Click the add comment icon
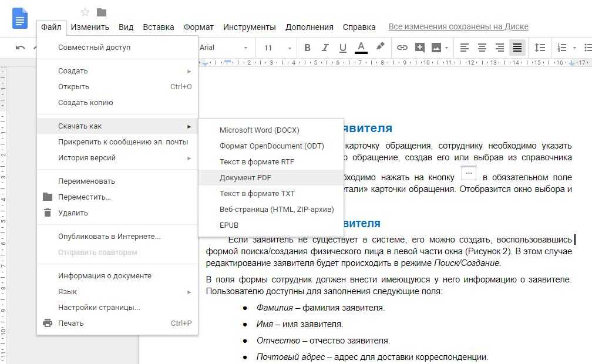The height and width of the screenshot is (364, 592). point(419,48)
